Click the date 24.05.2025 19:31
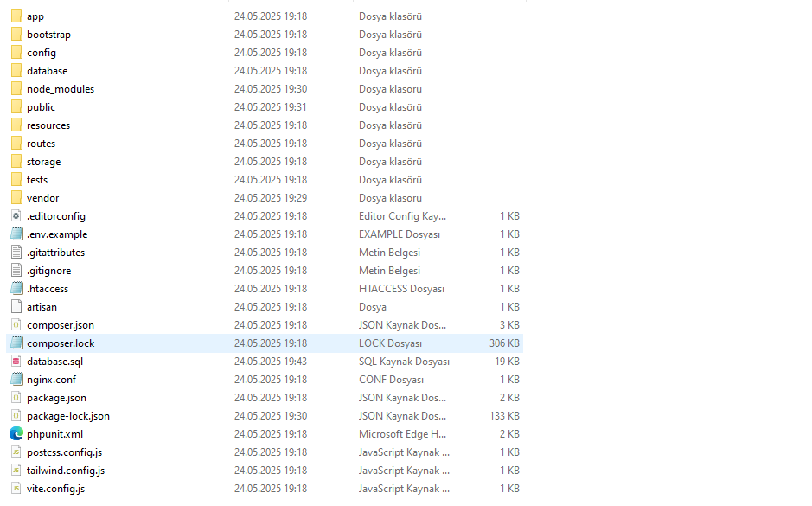This screenshot has height=506, width=812. [x=271, y=107]
